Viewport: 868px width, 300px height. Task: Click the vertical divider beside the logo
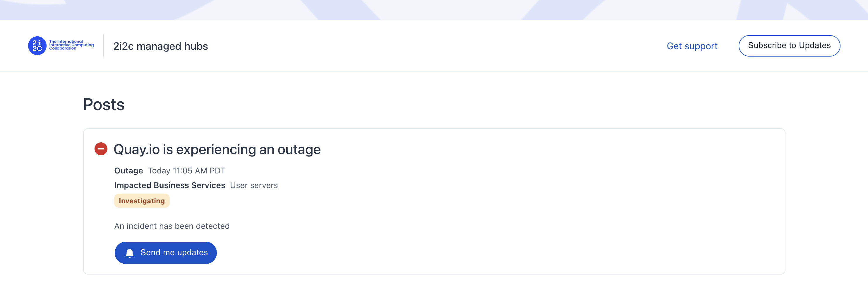point(103,46)
